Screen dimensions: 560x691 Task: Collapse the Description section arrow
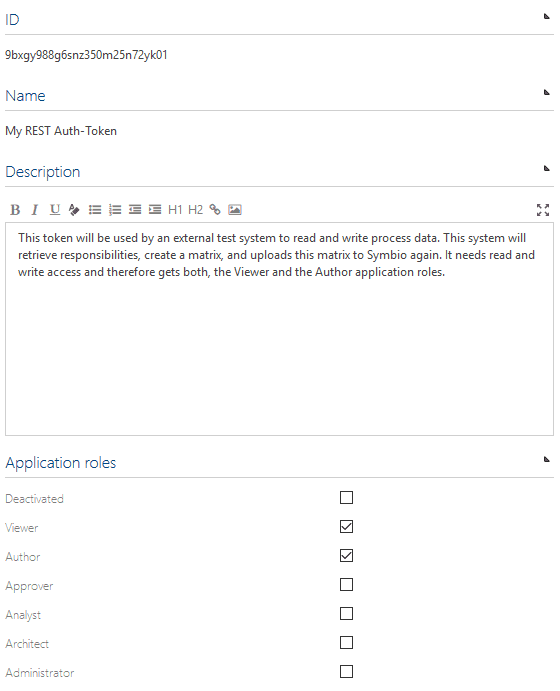[546, 168]
